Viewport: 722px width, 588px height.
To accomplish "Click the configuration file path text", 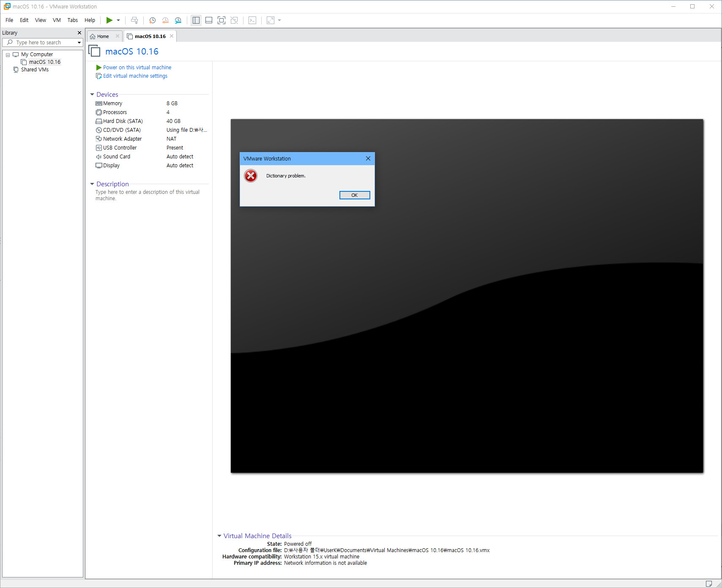I will click(x=387, y=550).
